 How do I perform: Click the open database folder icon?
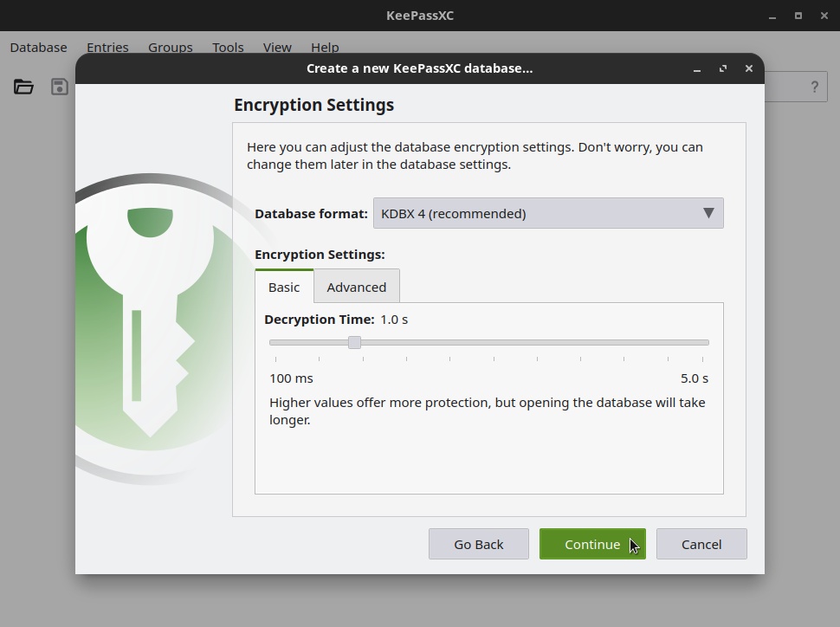click(23, 87)
